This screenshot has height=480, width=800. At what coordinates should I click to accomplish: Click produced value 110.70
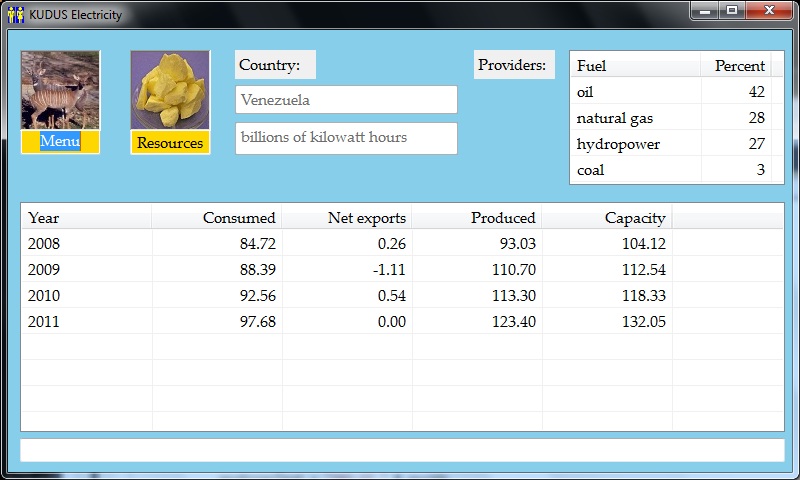point(514,270)
